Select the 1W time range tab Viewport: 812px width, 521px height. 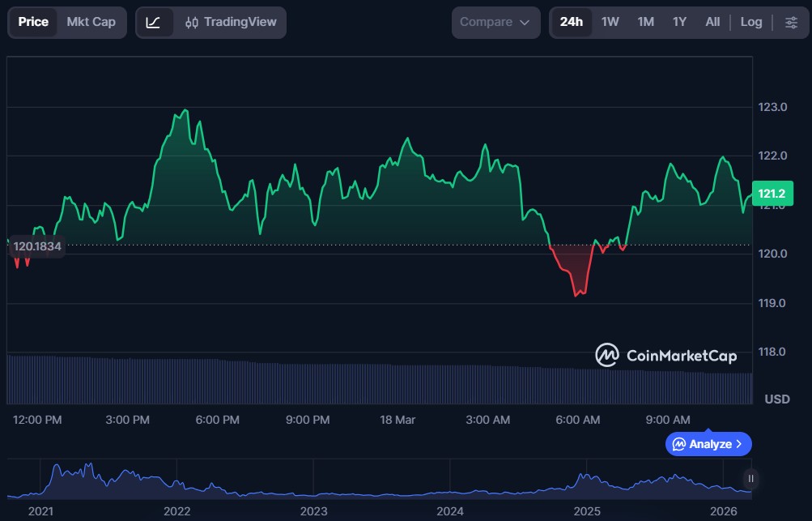pyautogui.click(x=610, y=23)
